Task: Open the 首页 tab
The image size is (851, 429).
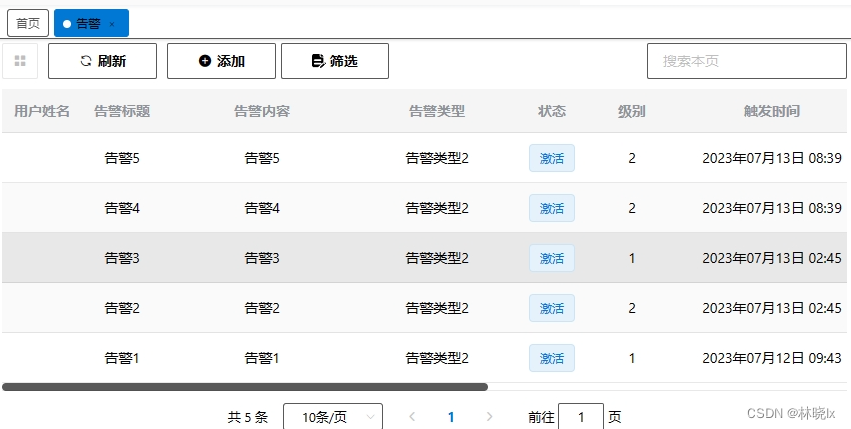Action: coord(28,23)
